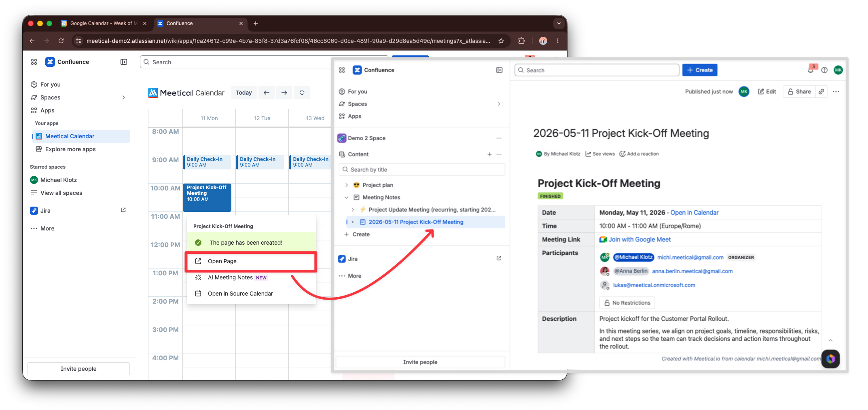Expand the Spaces chevron in the left window sidebar

coord(123,97)
